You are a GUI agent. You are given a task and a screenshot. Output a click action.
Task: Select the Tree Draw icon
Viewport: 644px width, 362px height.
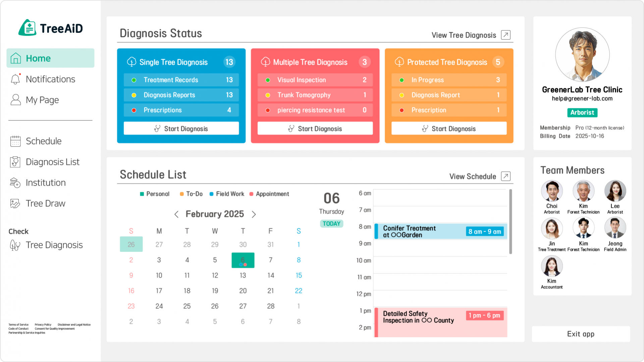(x=15, y=203)
